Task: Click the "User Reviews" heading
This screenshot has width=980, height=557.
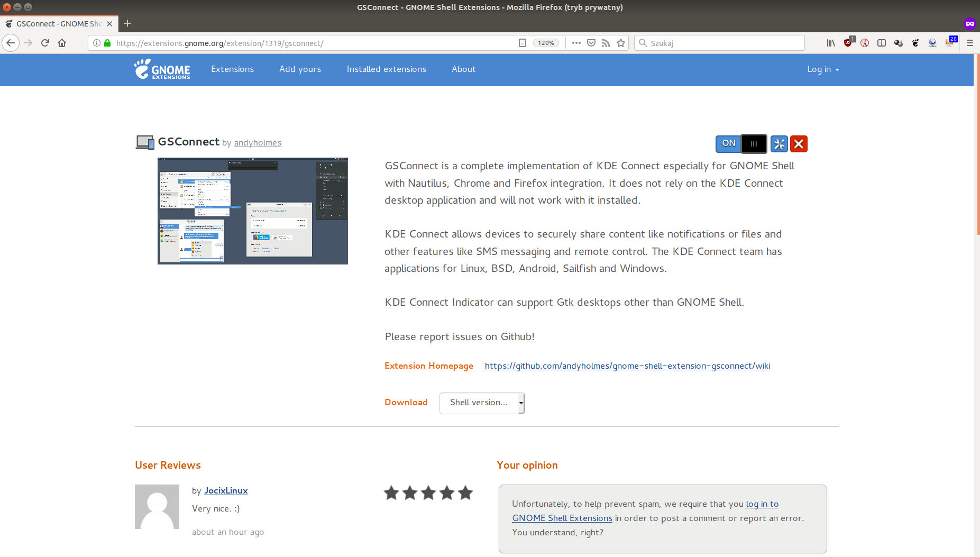Action: tap(168, 465)
